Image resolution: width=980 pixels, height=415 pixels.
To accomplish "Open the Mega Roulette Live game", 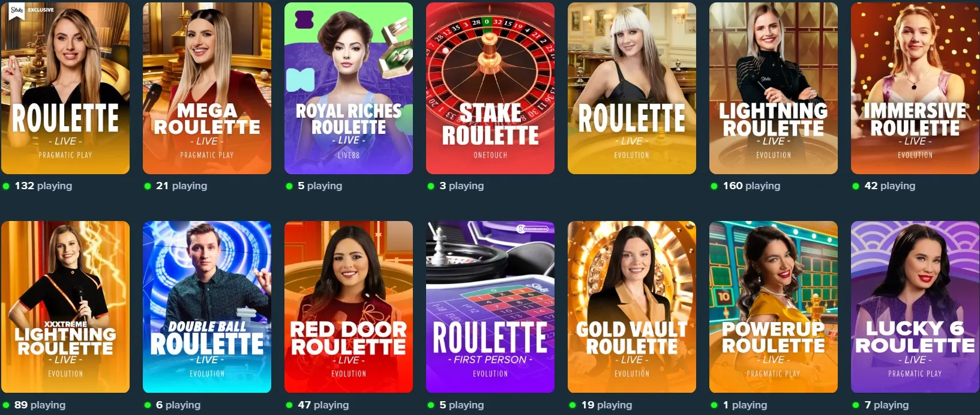I will coord(207,88).
